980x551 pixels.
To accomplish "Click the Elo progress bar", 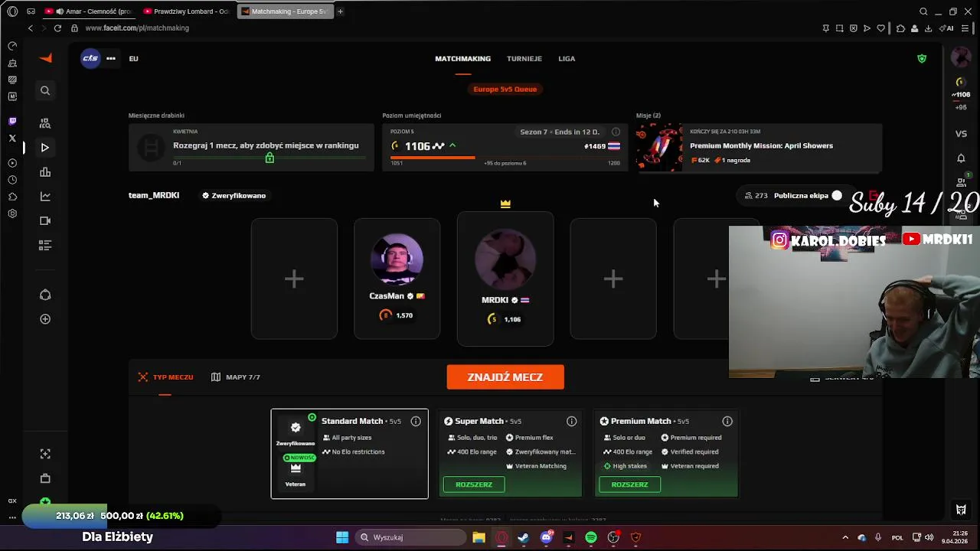I will [x=505, y=157].
